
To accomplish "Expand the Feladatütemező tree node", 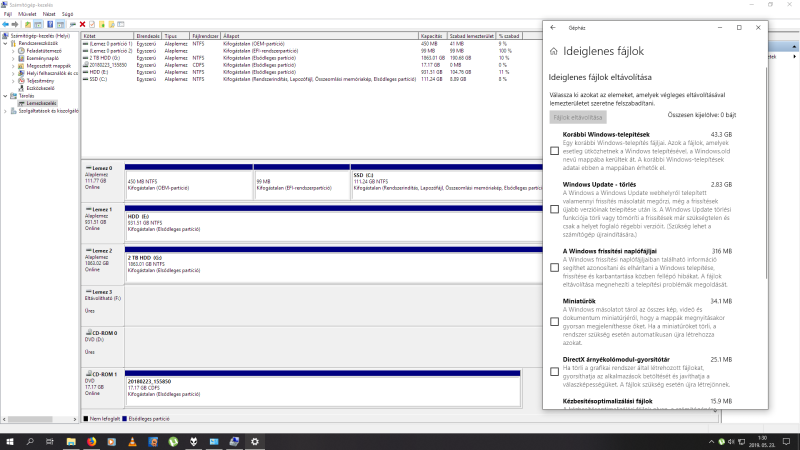I will (x=13, y=51).
